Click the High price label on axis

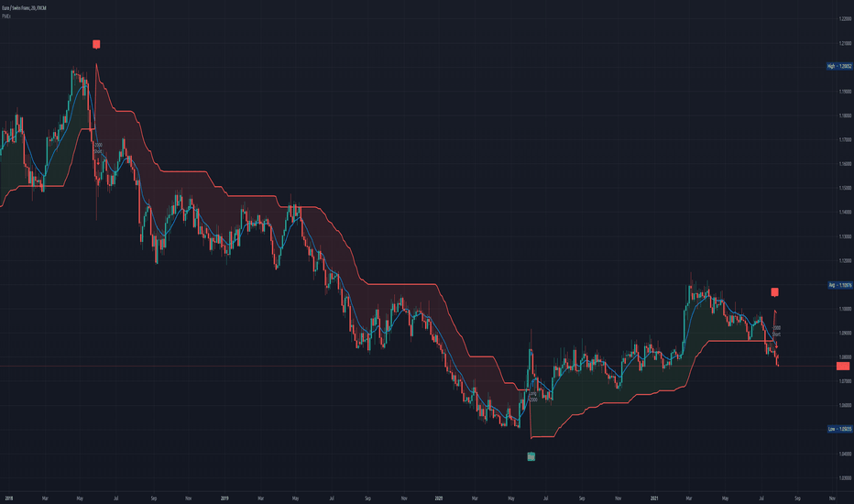pyautogui.click(x=839, y=67)
